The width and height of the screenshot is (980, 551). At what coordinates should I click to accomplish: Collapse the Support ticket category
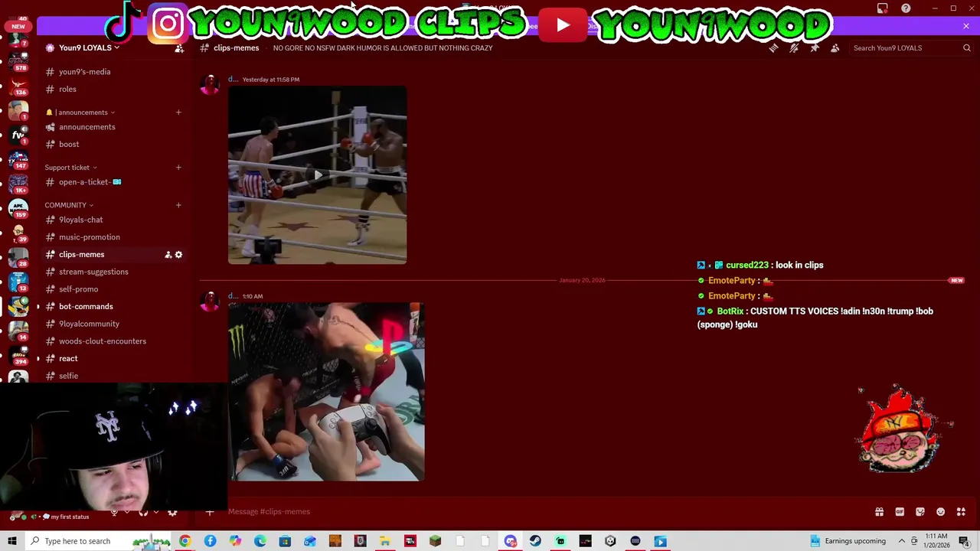[70, 168]
